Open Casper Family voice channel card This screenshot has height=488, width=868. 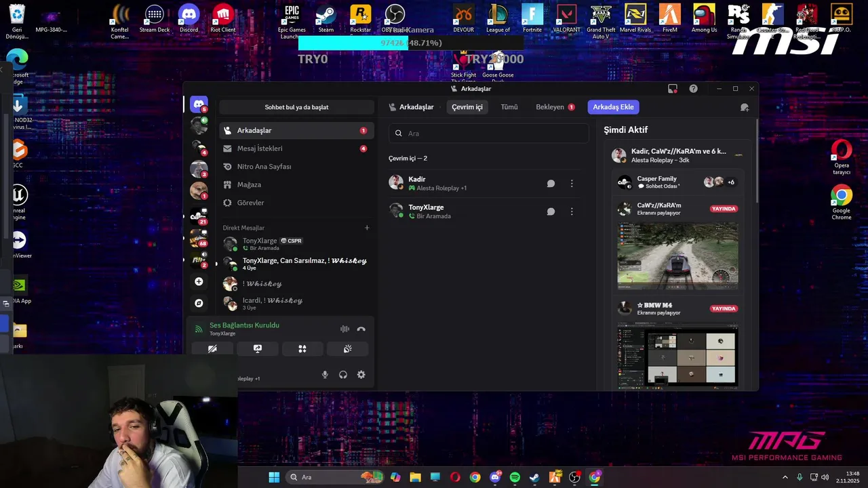click(677, 182)
